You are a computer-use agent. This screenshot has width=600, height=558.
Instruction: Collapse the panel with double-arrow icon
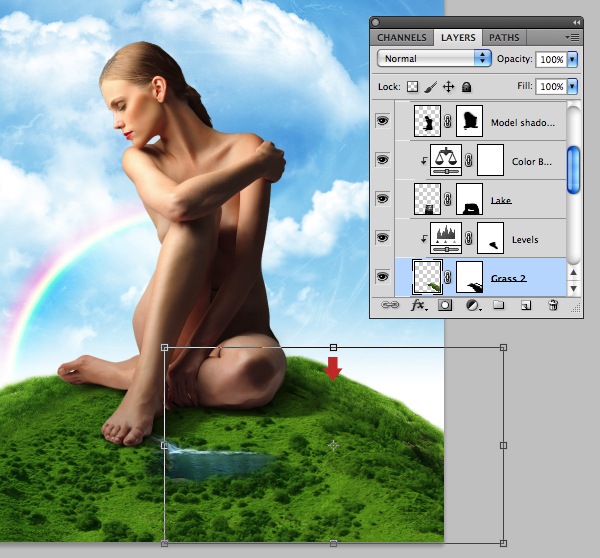pyautogui.click(x=576, y=23)
